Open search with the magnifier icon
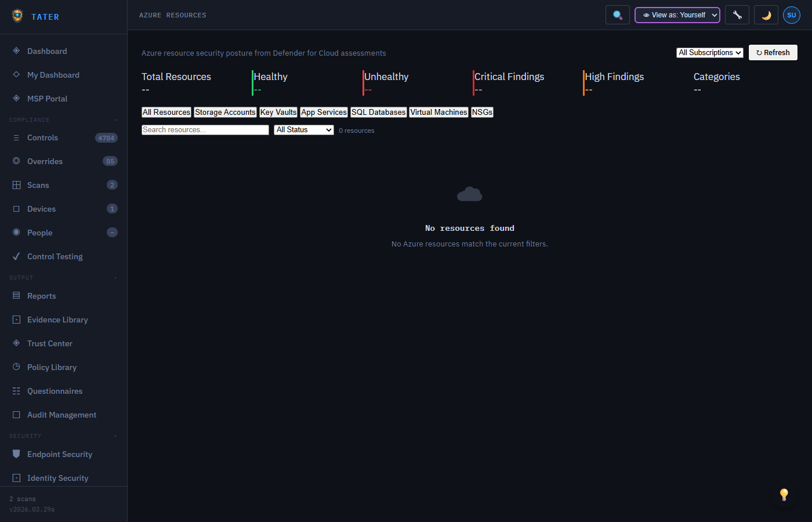This screenshot has width=812, height=522. [x=618, y=15]
